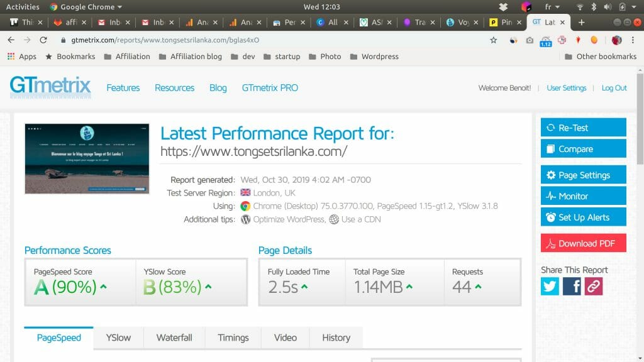Open Other bookmarks folder
Image resolution: width=644 pixels, height=362 pixels.
(x=601, y=57)
